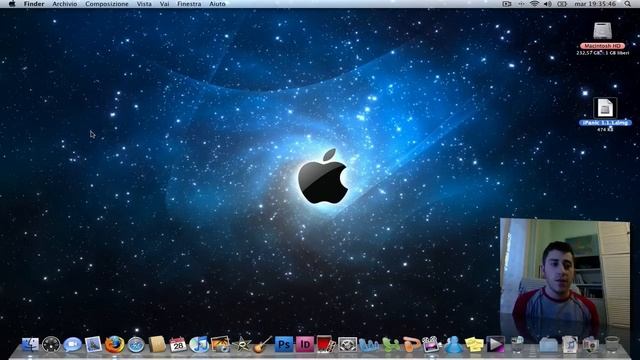Click the volume speaker icon in menu bar

coord(548,4)
